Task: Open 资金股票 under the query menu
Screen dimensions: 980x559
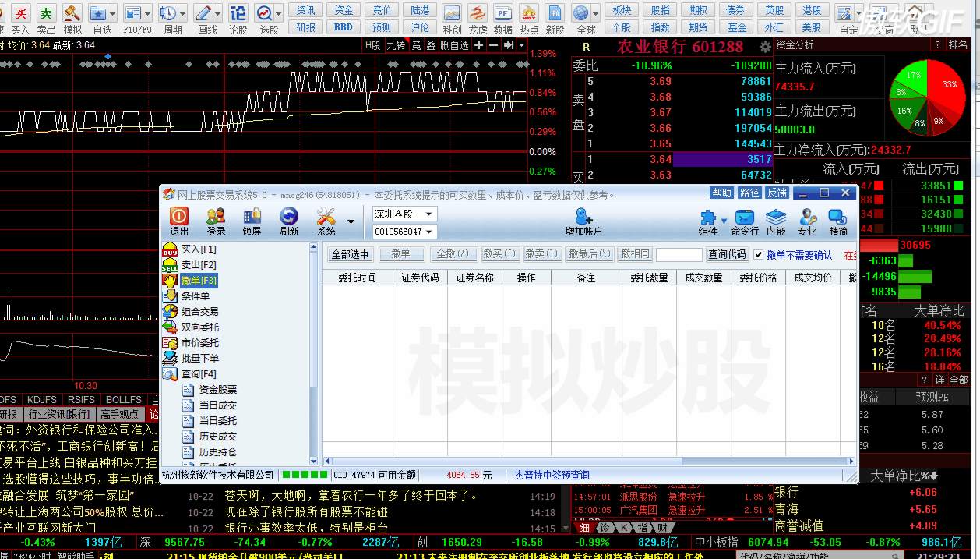Action: 217,390
